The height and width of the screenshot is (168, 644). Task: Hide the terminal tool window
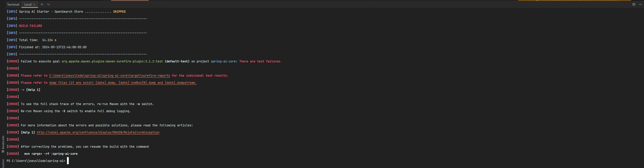640,4
